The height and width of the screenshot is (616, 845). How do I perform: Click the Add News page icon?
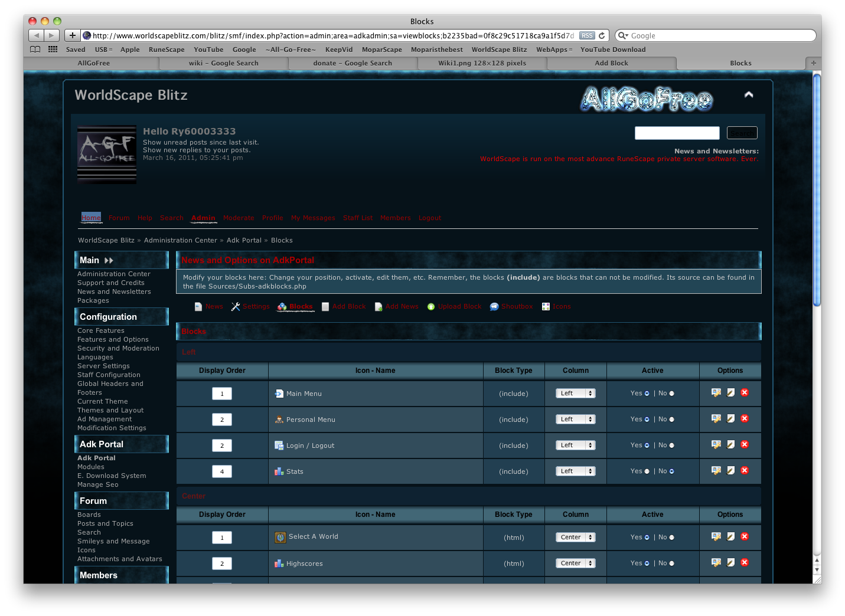coord(379,307)
